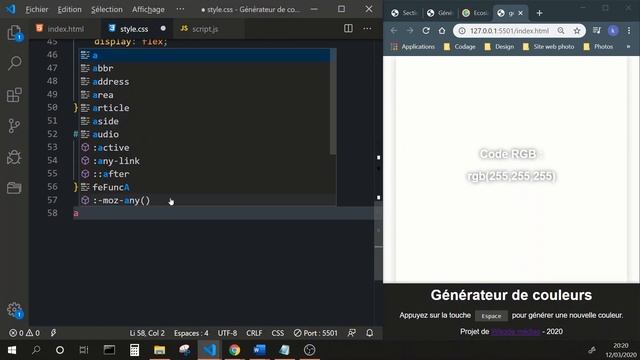
Task: Change encoding via UTF-8
Action: 227,333
